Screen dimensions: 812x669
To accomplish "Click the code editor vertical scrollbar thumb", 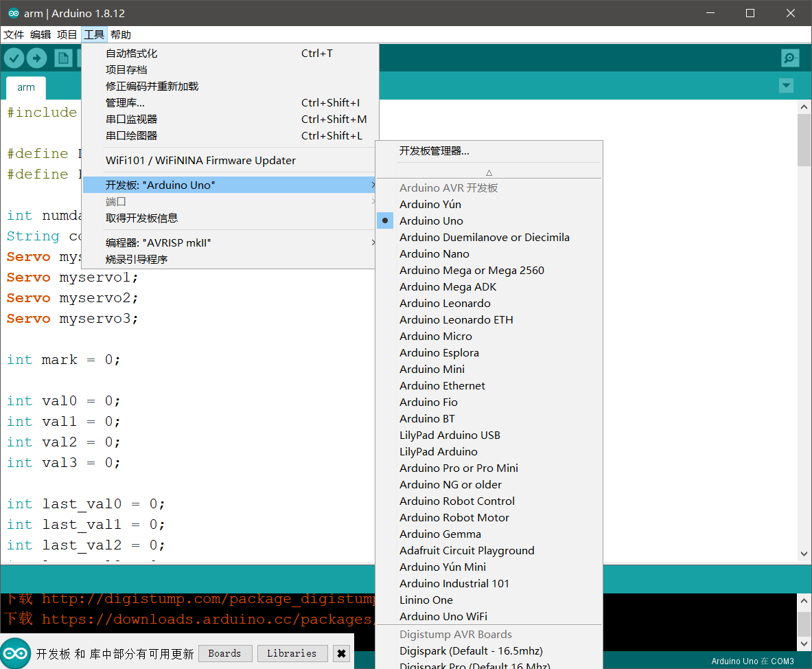I will pos(804,140).
